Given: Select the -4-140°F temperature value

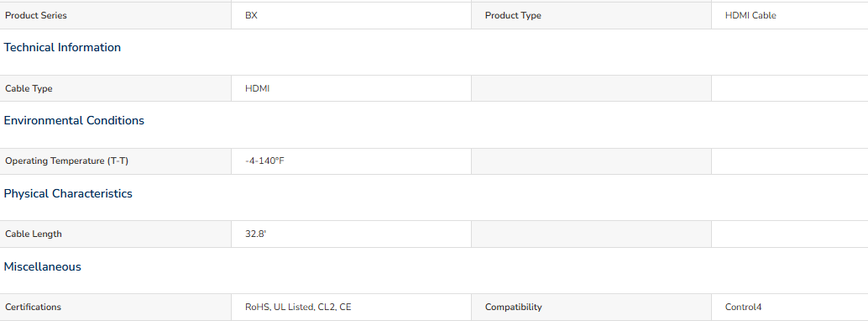Looking at the screenshot, I should [x=264, y=161].
